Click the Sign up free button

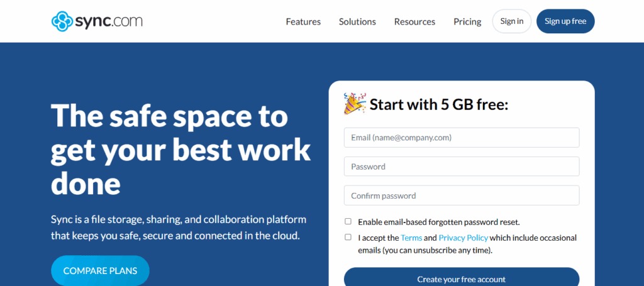(565, 21)
